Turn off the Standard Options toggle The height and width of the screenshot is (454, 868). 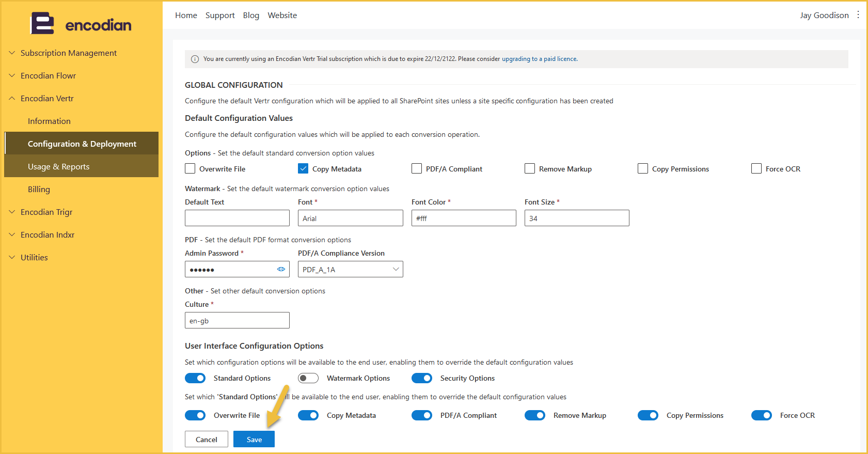click(195, 378)
